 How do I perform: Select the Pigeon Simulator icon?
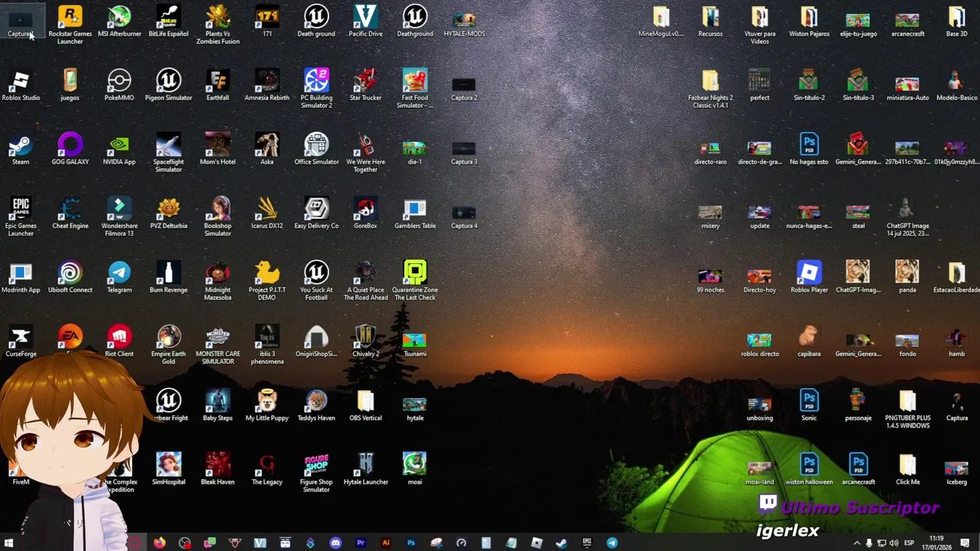point(168,85)
